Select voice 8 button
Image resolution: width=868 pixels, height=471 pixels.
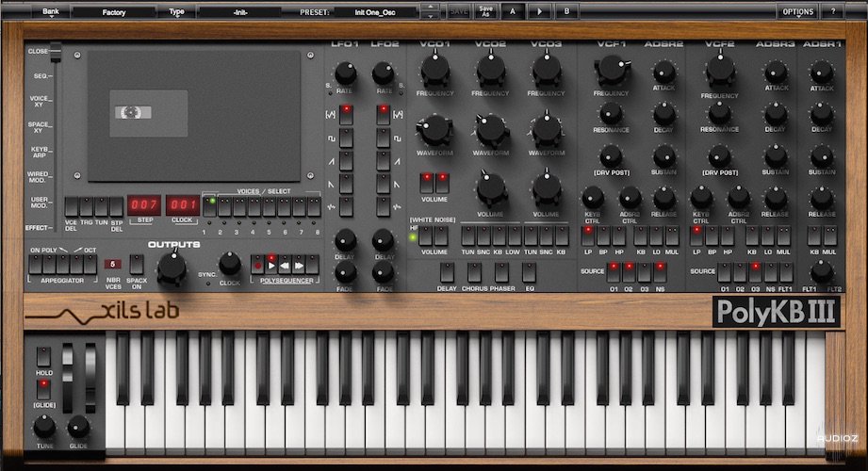pyautogui.click(x=314, y=206)
